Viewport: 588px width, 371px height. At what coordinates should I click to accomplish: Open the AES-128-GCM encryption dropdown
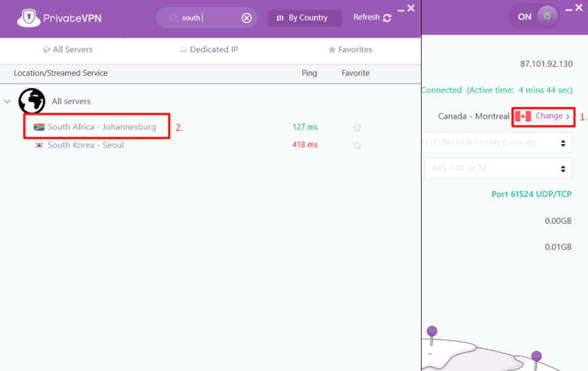[498, 168]
